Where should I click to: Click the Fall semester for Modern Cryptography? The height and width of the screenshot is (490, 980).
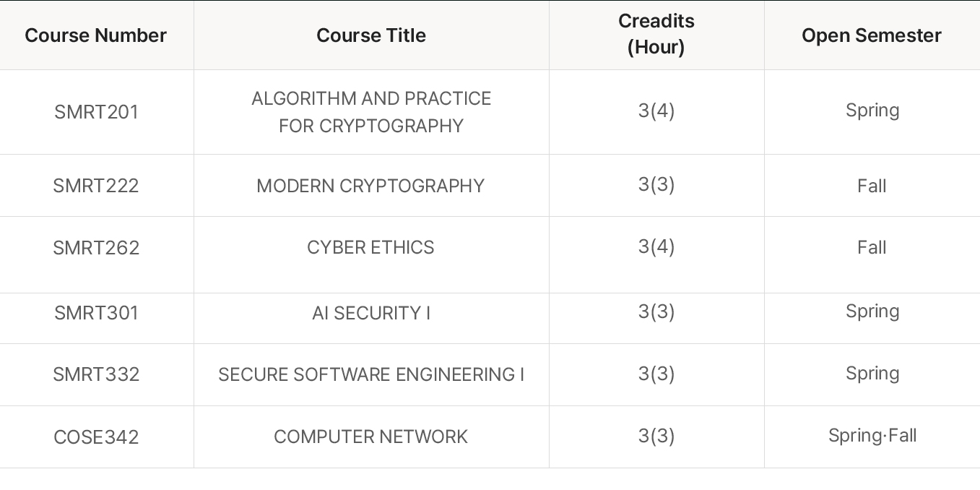pos(872,186)
